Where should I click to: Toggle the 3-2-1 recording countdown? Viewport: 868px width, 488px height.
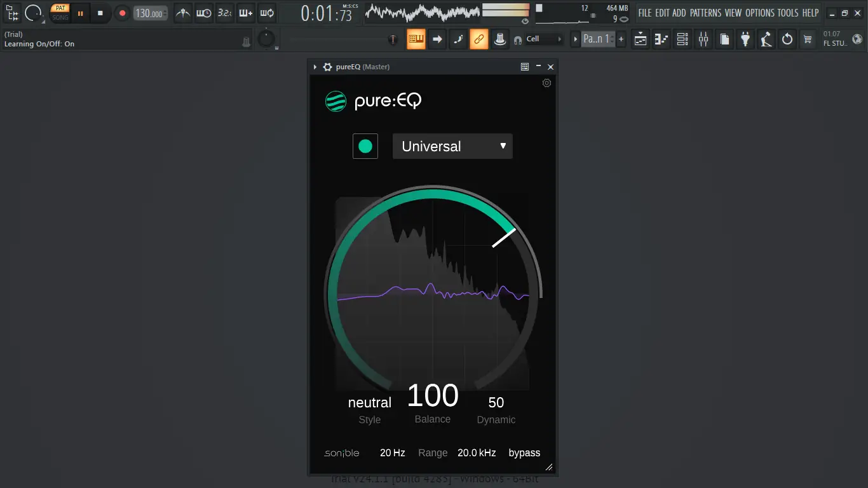tap(224, 13)
